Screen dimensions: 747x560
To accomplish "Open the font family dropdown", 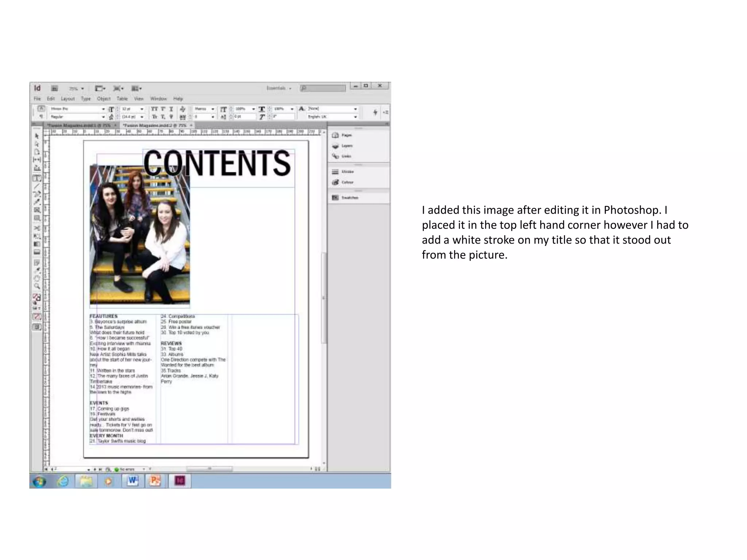I will pyautogui.click(x=103, y=109).
